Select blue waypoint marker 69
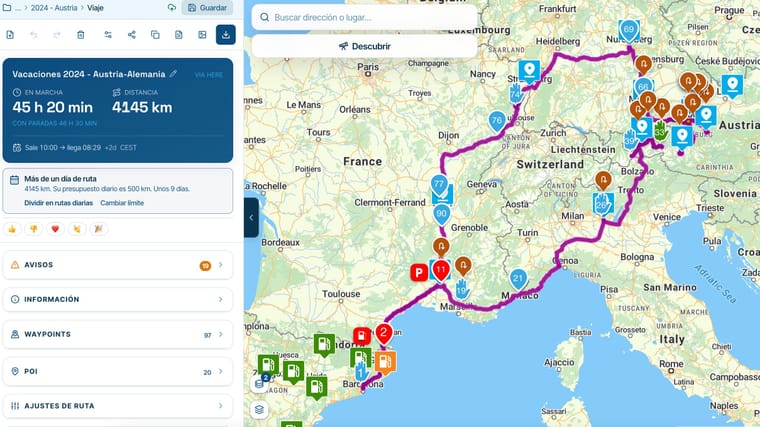The width and height of the screenshot is (760, 427). (x=629, y=30)
